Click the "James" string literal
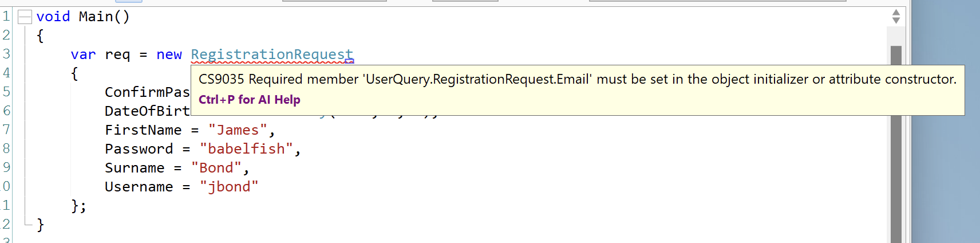Screen dimensions: 980x243 [x=238, y=130]
